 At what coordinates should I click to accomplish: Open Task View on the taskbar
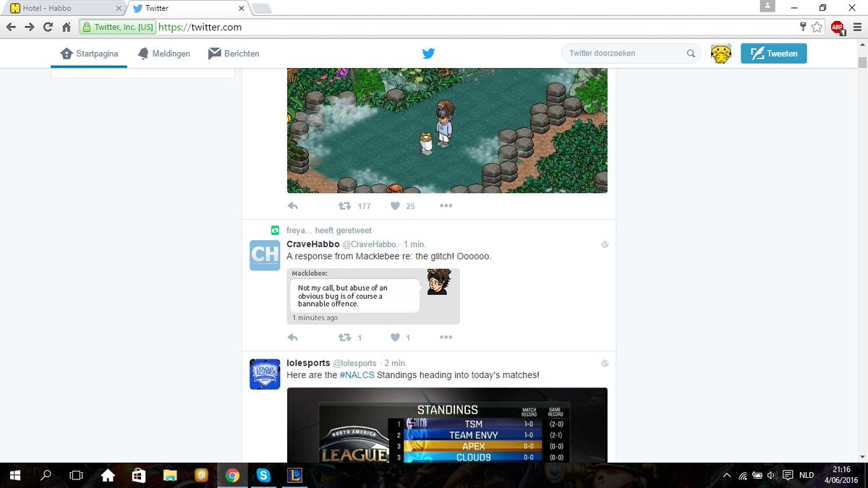point(76,476)
